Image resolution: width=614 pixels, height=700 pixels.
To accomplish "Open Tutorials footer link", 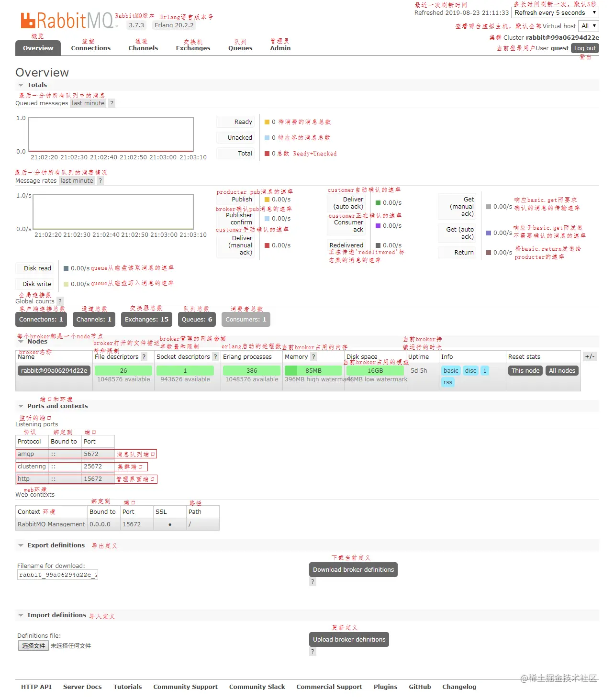I will click(128, 687).
